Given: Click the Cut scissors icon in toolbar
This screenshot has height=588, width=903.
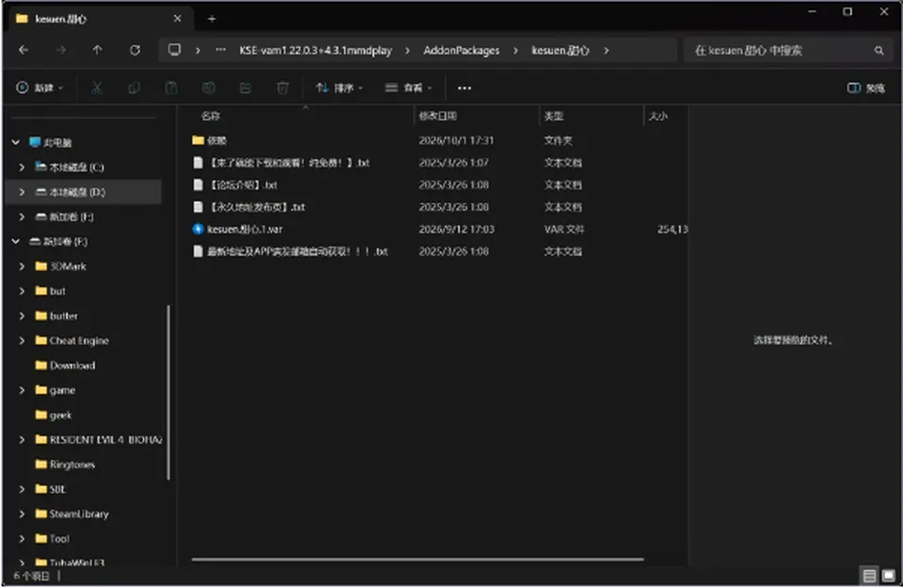Looking at the screenshot, I should point(97,87).
